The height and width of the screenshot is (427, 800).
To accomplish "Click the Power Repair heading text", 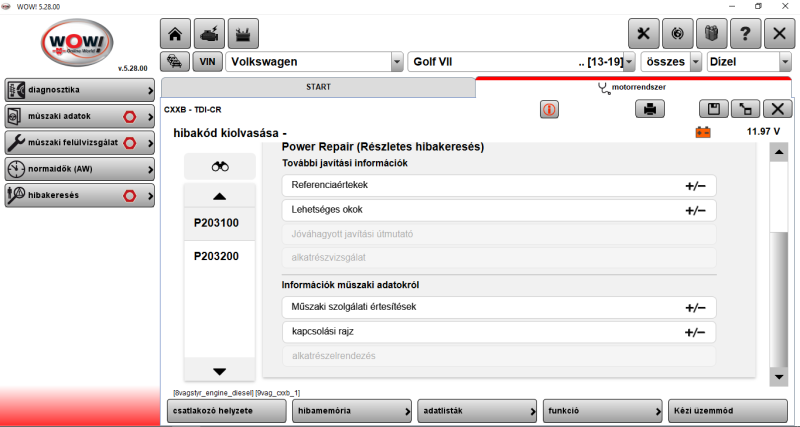I will pyautogui.click(x=383, y=147).
